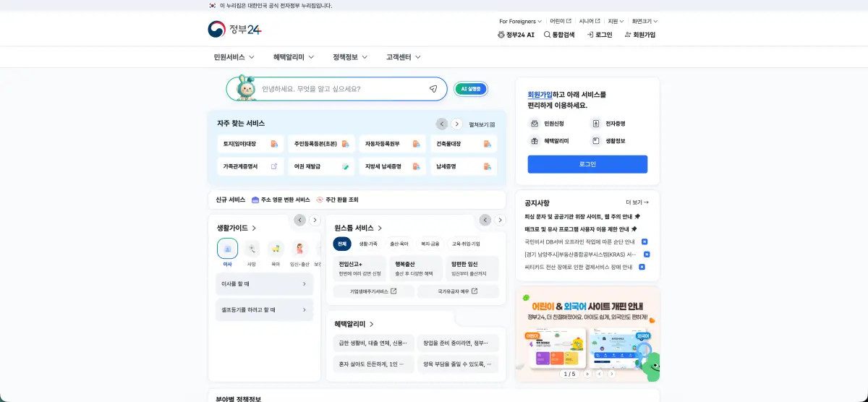Click the send arrow in the AI search box
The image size is (868, 402).
(x=433, y=89)
